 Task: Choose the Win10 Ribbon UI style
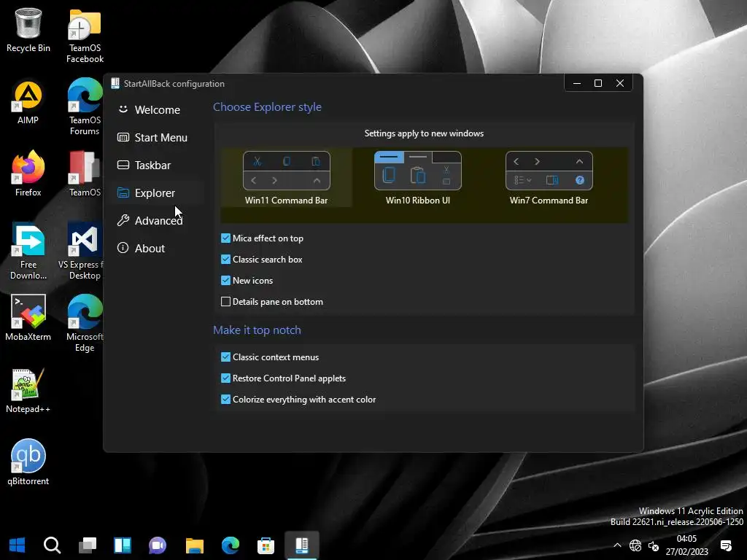(418, 178)
